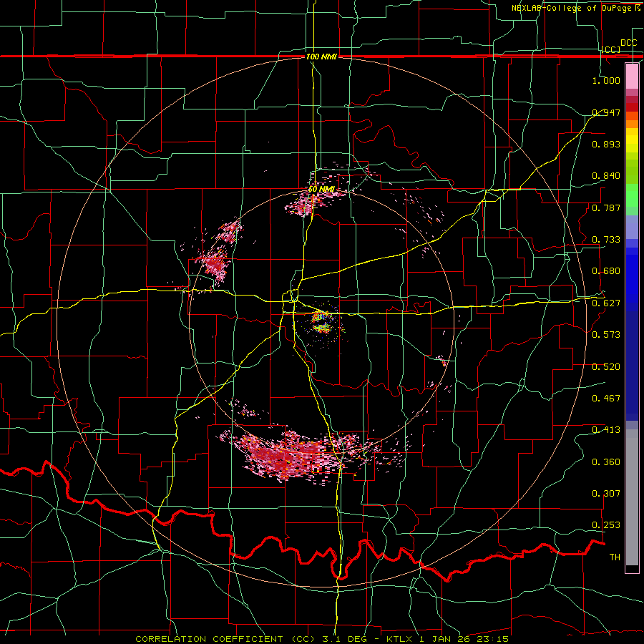The image size is (644, 644).
Task: Pick the bright green color bar segment
Action: (632, 195)
